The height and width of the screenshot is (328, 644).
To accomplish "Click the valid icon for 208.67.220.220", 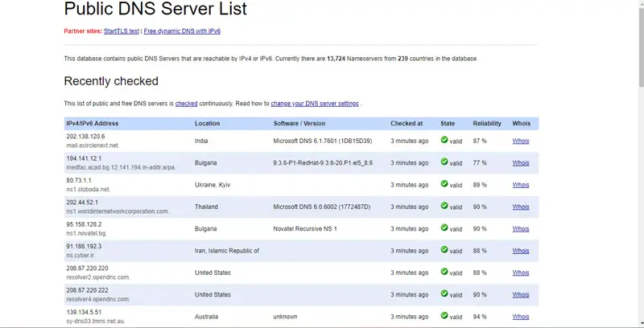I will point(444,272).
